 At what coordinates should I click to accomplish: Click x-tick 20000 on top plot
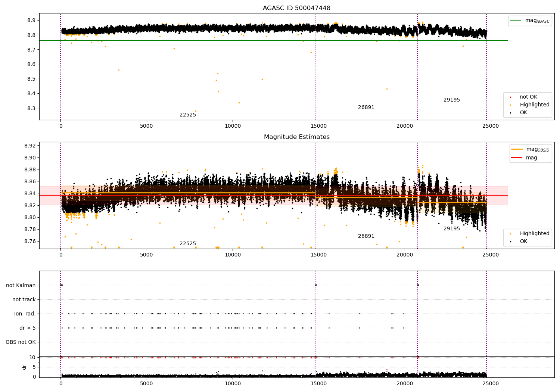405,126
